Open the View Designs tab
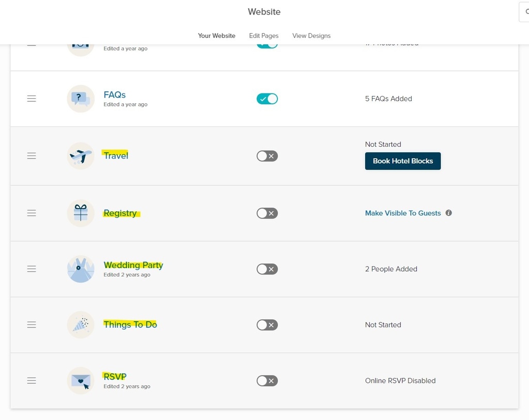The image size is (529, 420). coord(312,36)
